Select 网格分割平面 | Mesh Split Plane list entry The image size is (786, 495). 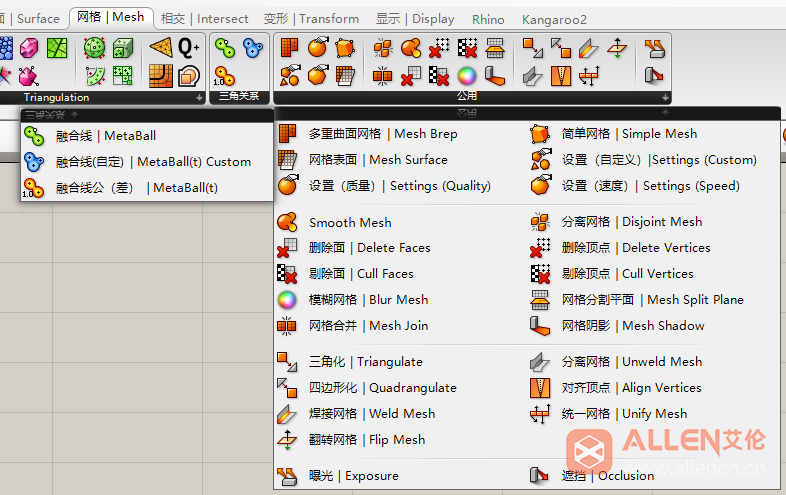click(x=653, y=300)
